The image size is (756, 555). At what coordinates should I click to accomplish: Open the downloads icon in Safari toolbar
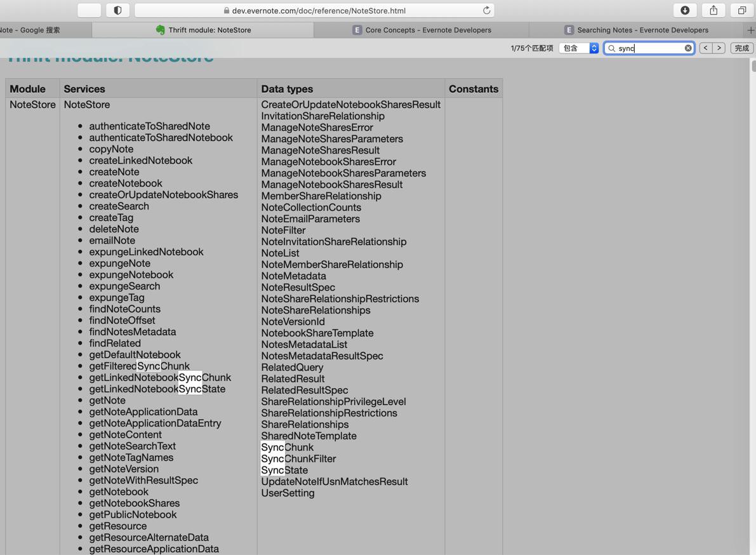tap(685, 10)
